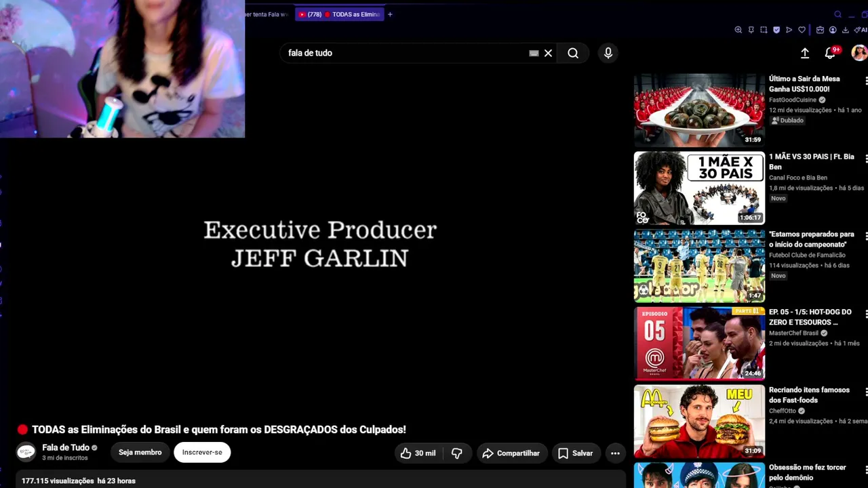Open the MasterChef Episódio 05 thumbnail
The image size is (868, 488).
pos(699,344)
